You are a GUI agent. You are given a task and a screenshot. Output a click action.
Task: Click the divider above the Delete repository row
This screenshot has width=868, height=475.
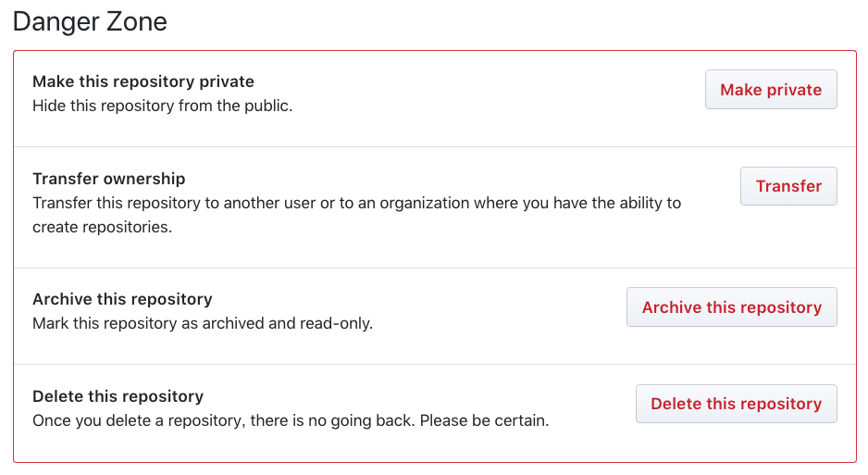434,365
